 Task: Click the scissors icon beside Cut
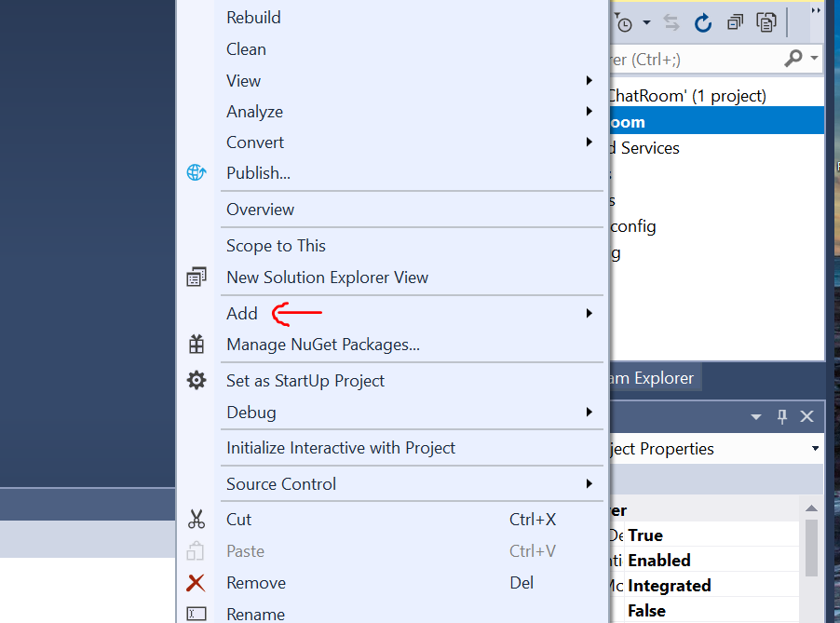click(196, 520)
